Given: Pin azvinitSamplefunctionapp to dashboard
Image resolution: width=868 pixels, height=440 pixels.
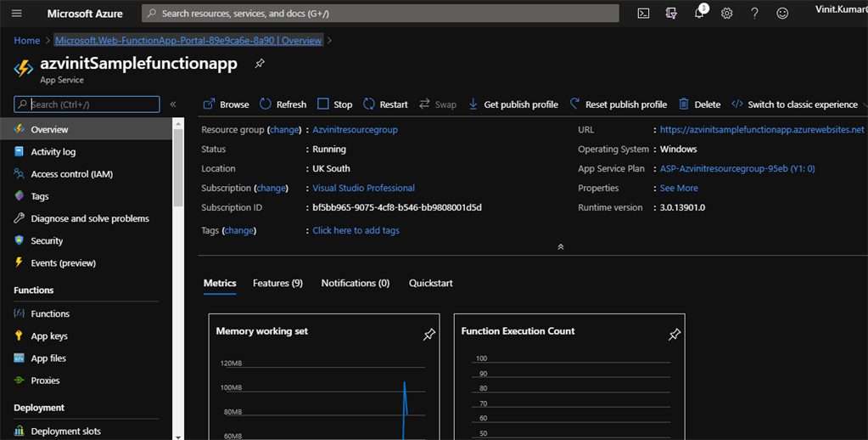Looking at the screenshot, I should (259, 64).
